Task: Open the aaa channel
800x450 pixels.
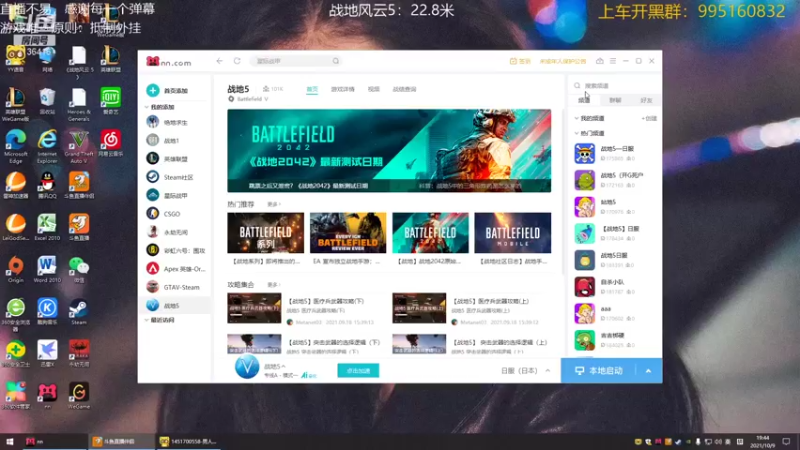Action: 615,313
